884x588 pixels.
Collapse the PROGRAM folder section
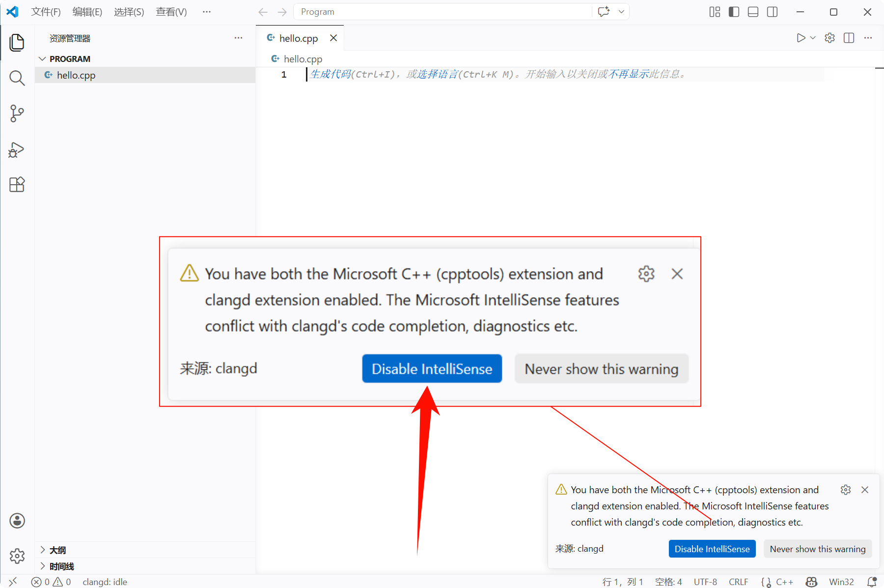(145, 59)
